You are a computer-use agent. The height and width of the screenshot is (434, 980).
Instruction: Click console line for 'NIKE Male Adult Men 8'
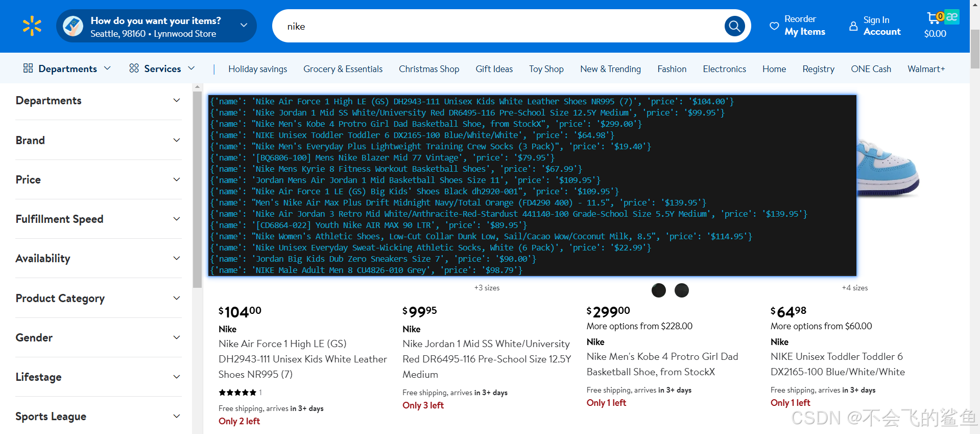point(367,270)
